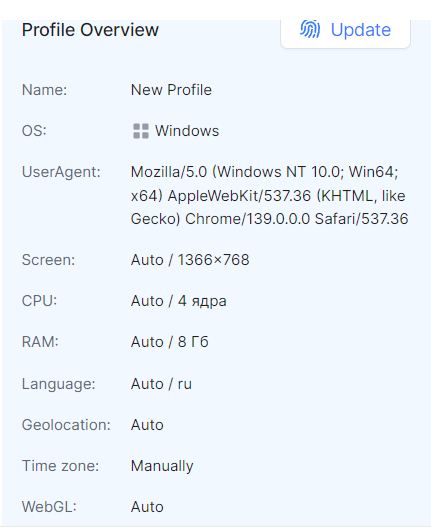Image resolution: width=431 pixels, height=529 pixels.
Task: Click the Auto / 8 Гб RAM value
Action: coord(169,342)
